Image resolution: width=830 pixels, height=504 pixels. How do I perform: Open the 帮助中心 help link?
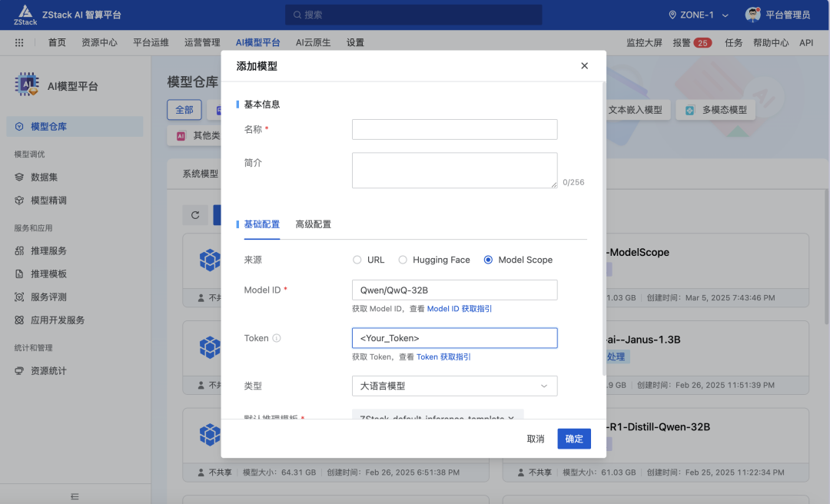pyautogui.click(x=771, y=43)
